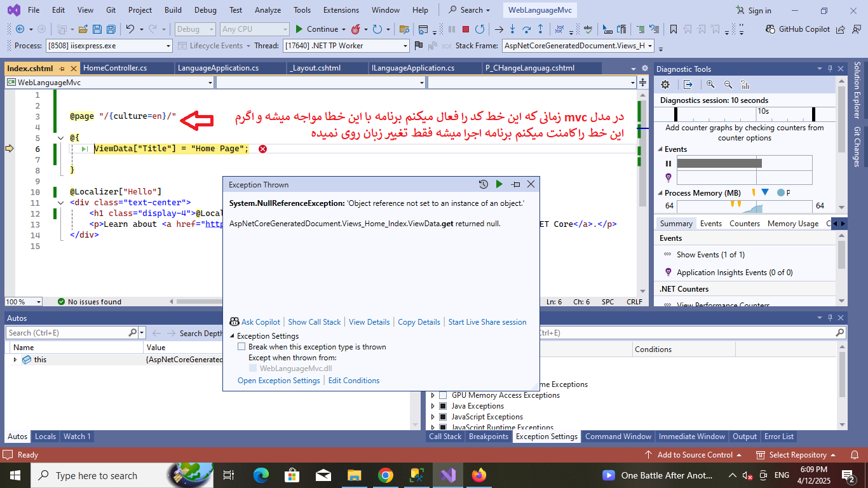
Task: Collapse the Exception Settings section triangle
Action: point(232,336)
